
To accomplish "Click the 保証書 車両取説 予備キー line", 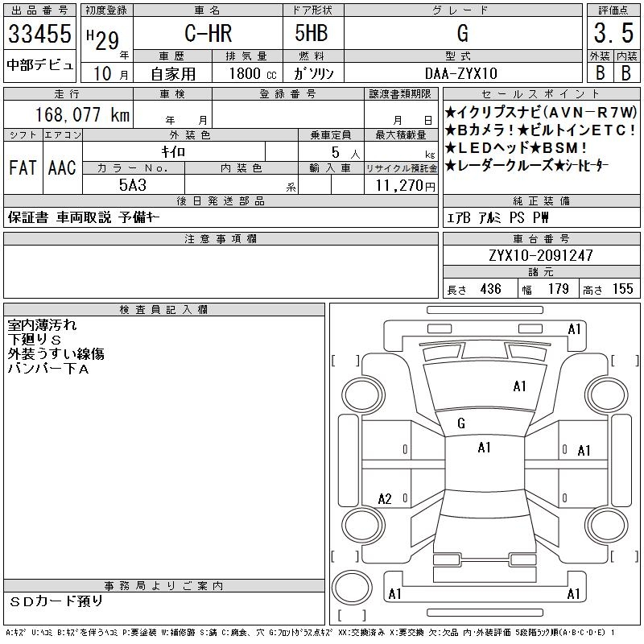I will click(x=84, y=217).
